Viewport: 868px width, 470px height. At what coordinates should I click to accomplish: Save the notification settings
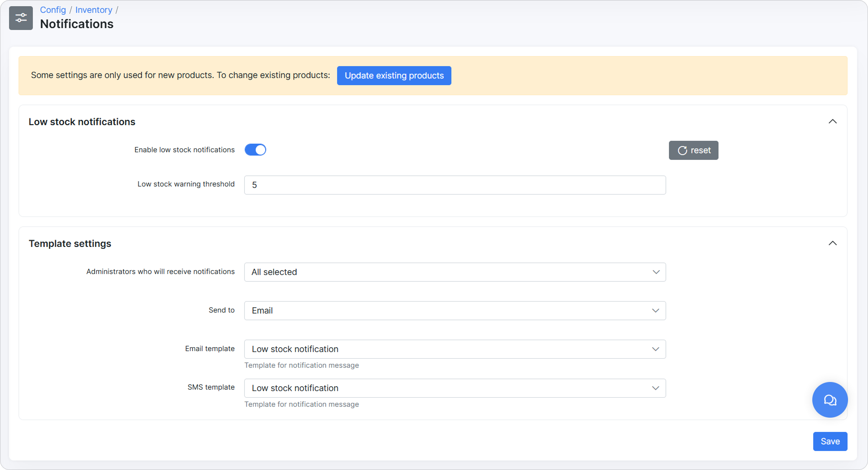[x=830, y=441]
